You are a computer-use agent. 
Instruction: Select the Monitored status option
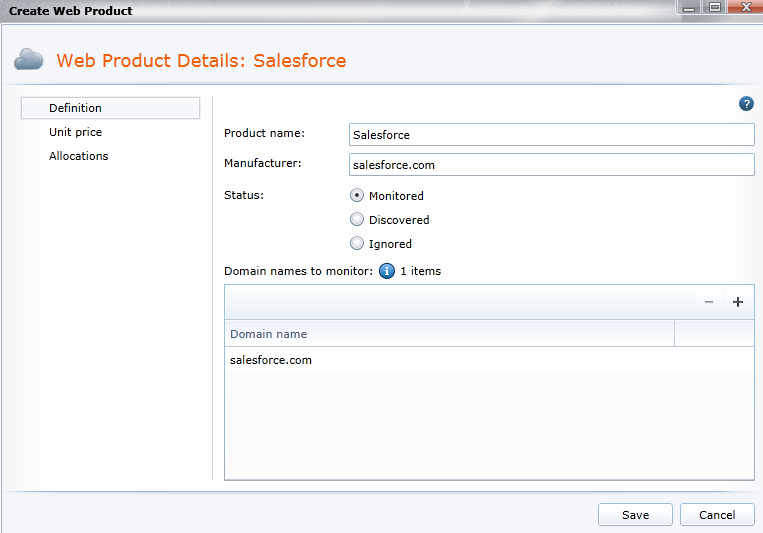[x=357, y=196]
